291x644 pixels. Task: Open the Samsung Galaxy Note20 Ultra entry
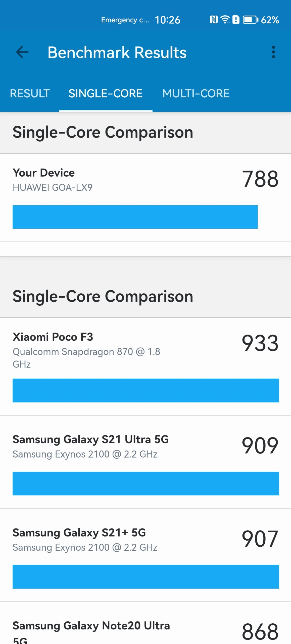click(145, 623)
